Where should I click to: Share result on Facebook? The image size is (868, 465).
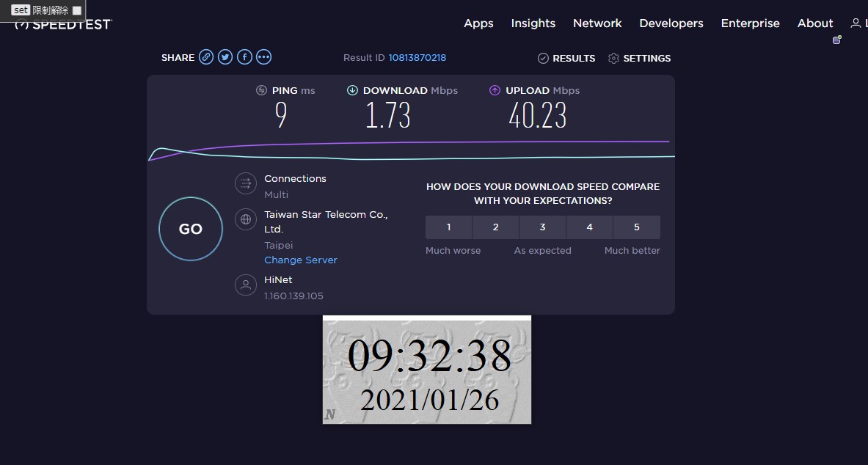pyautogui.click(x=244, y=57)
